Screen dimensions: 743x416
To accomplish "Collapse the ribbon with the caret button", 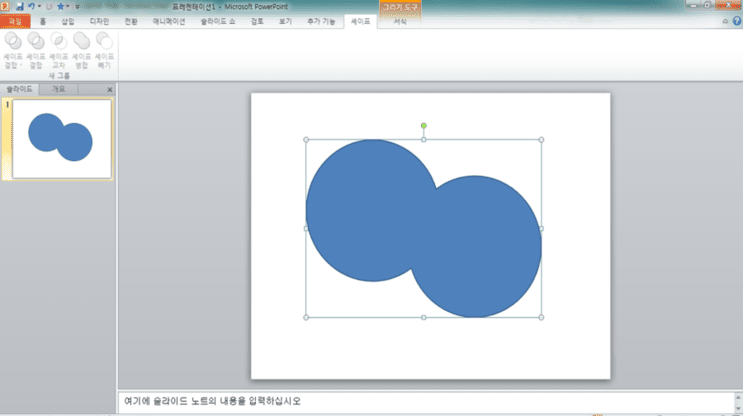I will 725,21.
